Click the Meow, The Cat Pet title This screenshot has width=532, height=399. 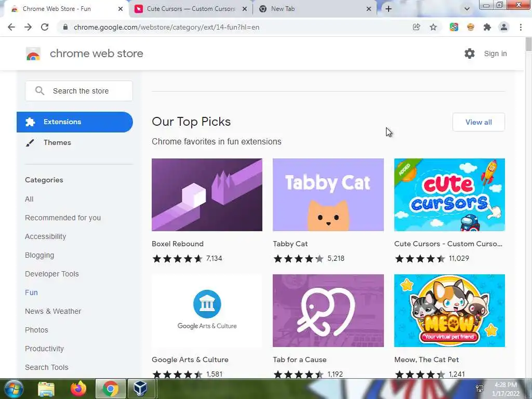[x=427, y=360]
